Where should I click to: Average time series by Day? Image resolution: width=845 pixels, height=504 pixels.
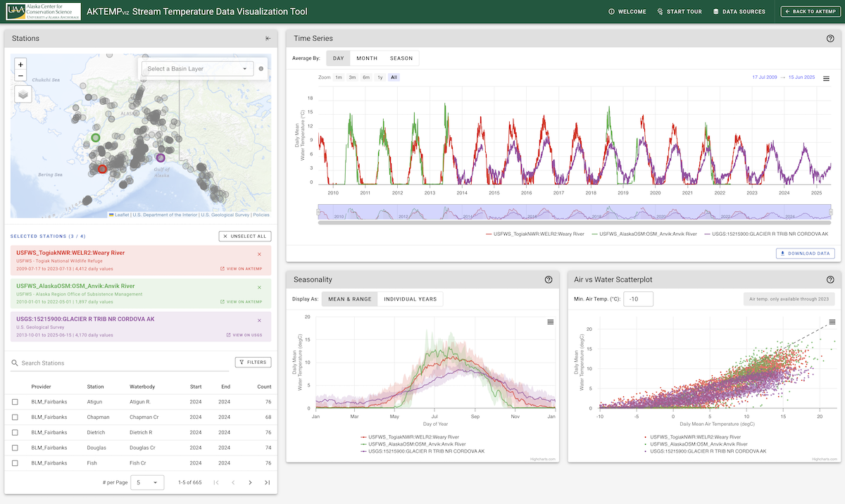(x=339, y=58)
